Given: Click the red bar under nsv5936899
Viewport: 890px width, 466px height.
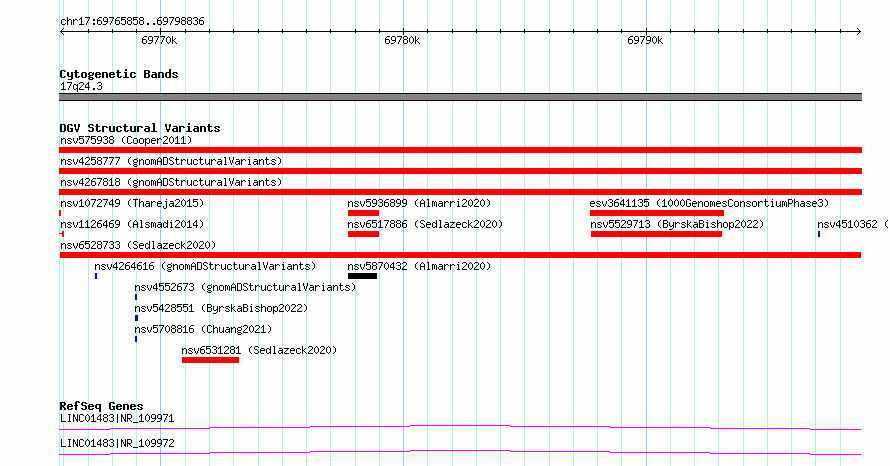Looking at the screenshot, I should tap(363, 213).
